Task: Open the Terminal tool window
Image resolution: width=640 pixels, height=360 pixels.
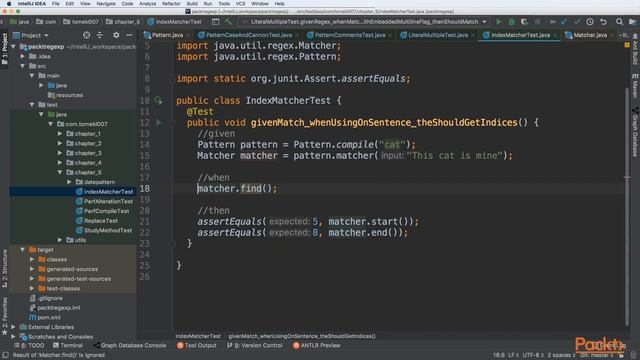Action: pyautogui.click(x=67, y=345)
